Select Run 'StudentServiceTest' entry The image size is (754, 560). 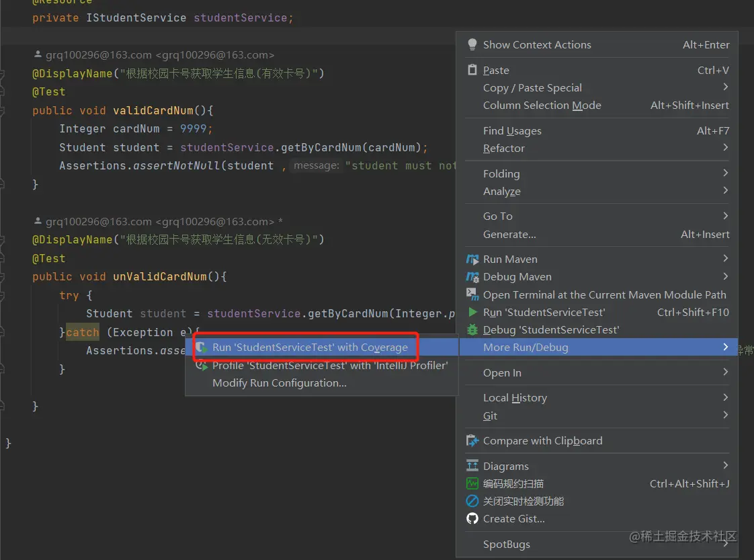tap(597, 312)
